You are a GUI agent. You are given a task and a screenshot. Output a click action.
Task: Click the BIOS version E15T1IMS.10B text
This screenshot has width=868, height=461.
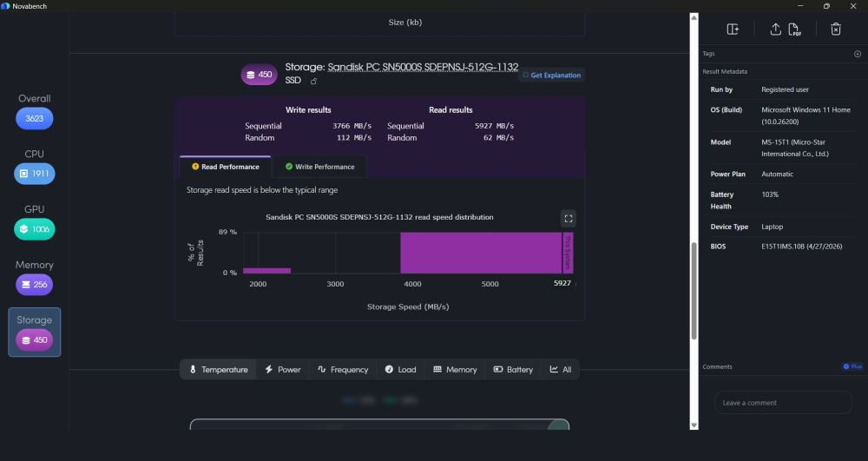(x=801, y=247)
